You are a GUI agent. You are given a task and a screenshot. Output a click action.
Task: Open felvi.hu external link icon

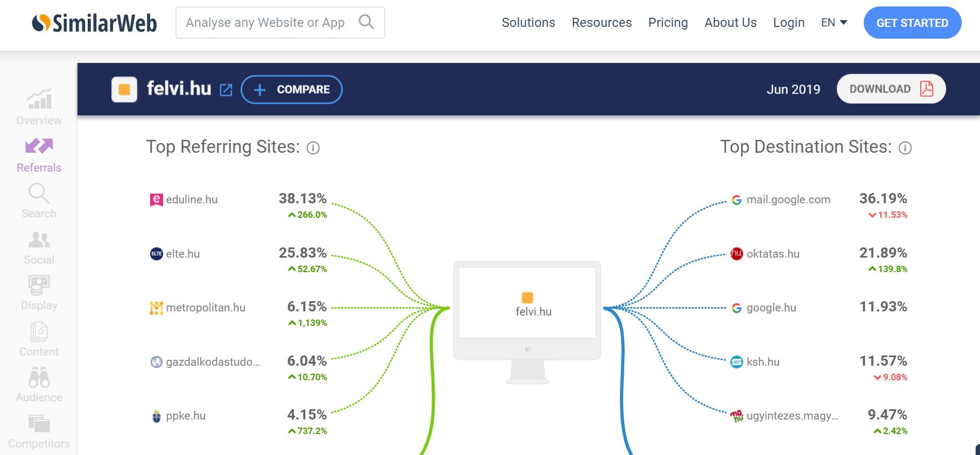(x=226, y=90)
